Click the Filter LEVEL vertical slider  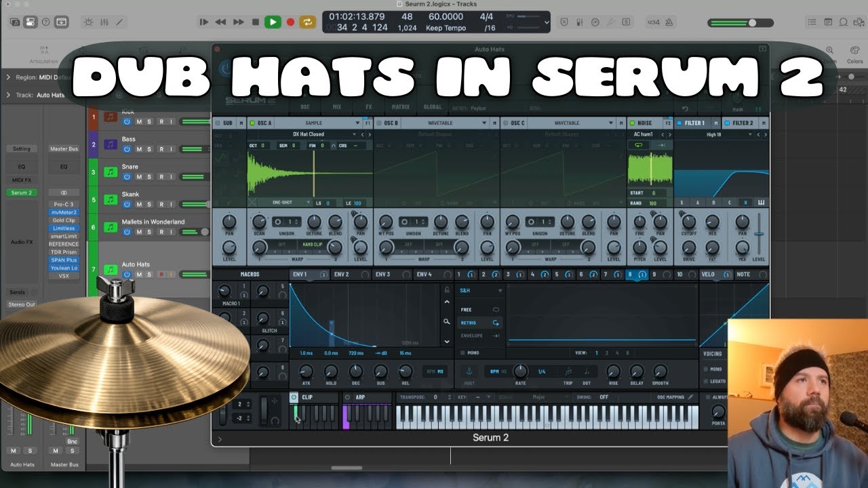[759, 234]
